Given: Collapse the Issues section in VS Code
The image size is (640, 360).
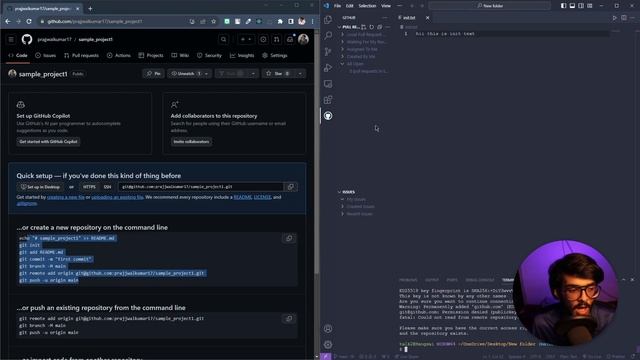Looking at the screenshot, I should pyautogui.click(x=339, y=192).
